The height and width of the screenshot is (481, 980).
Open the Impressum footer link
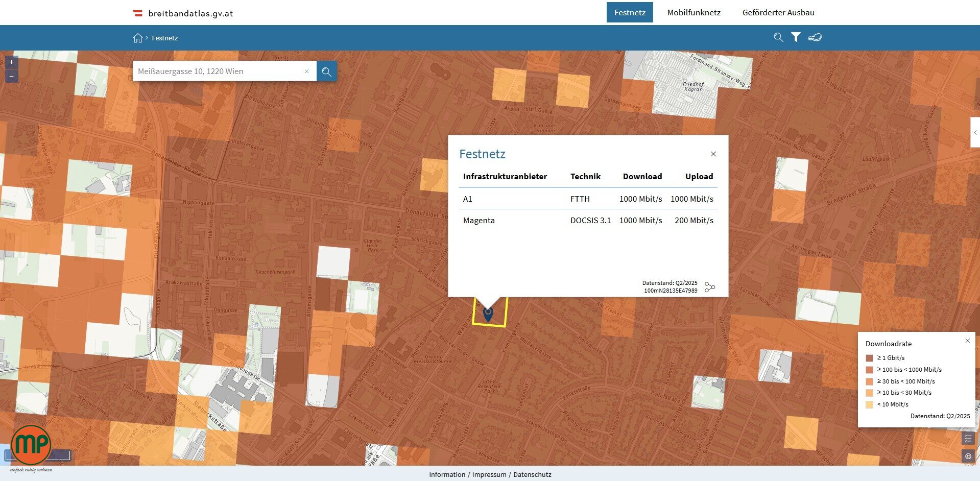point(489,474)
